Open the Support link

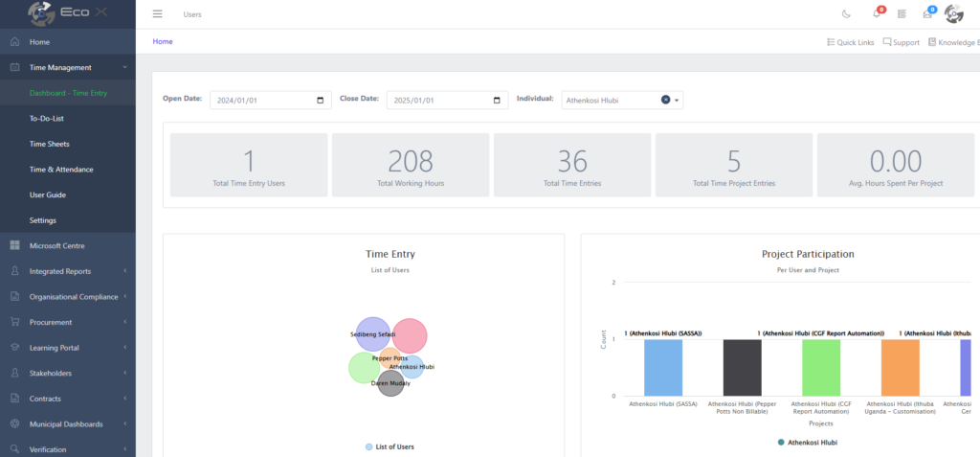point(901,43)
